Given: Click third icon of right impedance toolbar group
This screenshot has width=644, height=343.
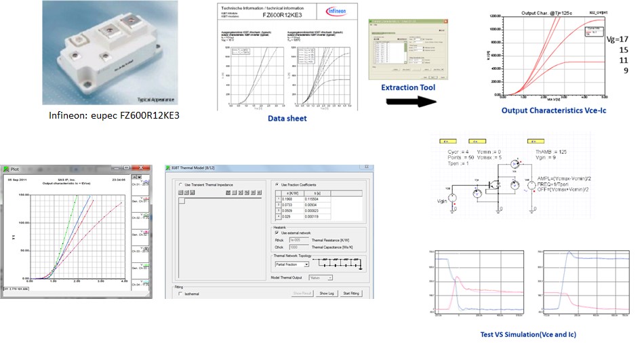Looking at the screenshot, I should point(241,193).
